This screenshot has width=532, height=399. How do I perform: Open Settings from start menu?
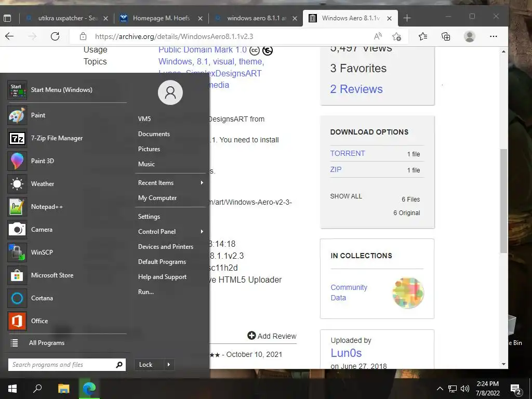[149, 217]
